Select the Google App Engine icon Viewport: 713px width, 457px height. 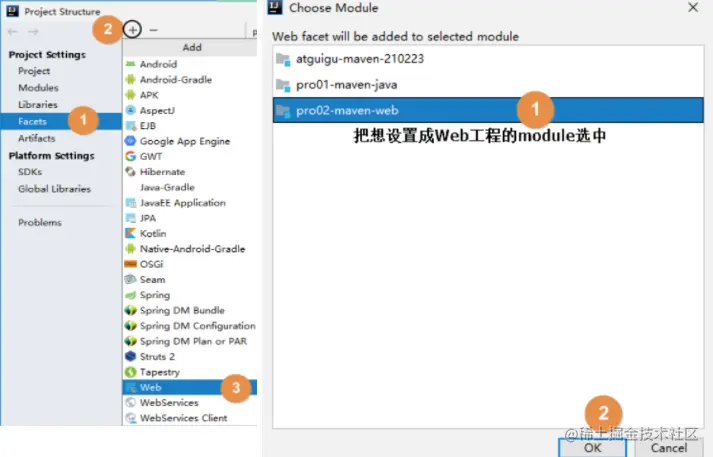pyautogui.click(x=131, y=141)
